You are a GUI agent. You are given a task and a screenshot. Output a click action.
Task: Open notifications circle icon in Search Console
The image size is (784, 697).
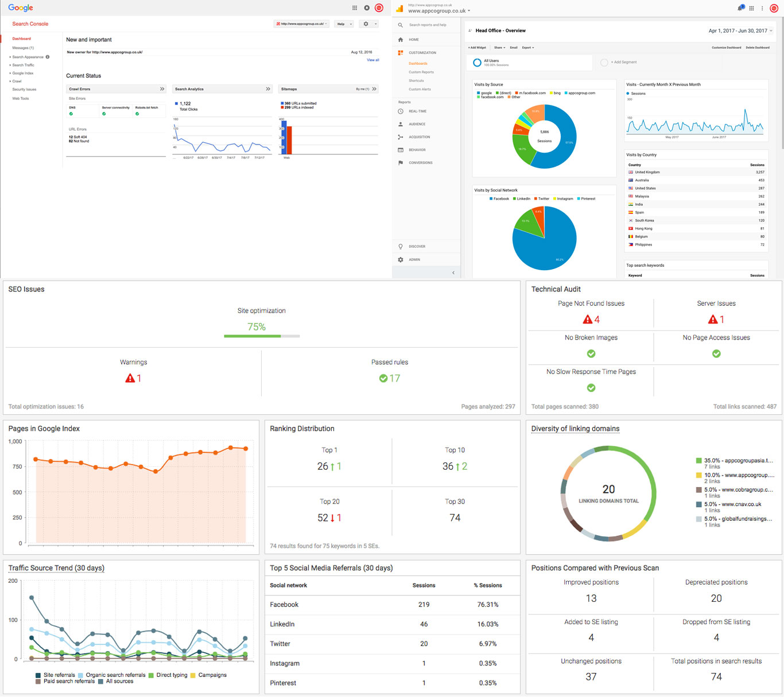click(x=367, y=8)
